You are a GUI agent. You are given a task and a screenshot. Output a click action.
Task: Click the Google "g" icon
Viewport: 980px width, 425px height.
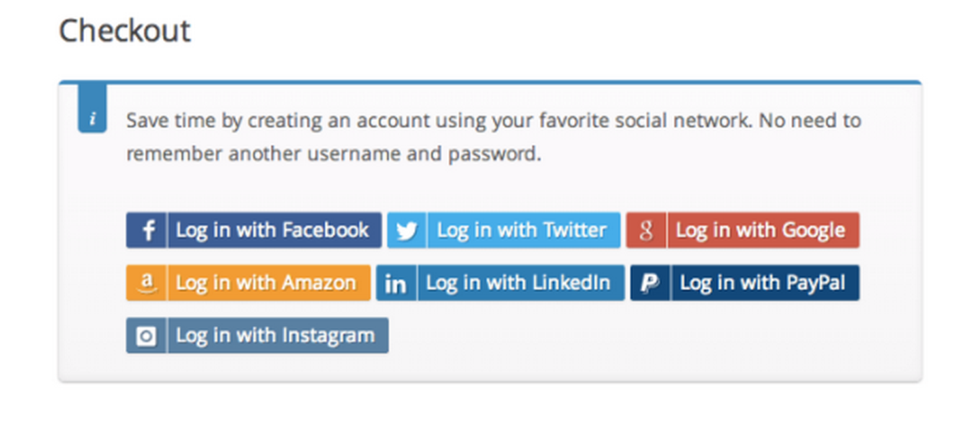pos(645,230)
